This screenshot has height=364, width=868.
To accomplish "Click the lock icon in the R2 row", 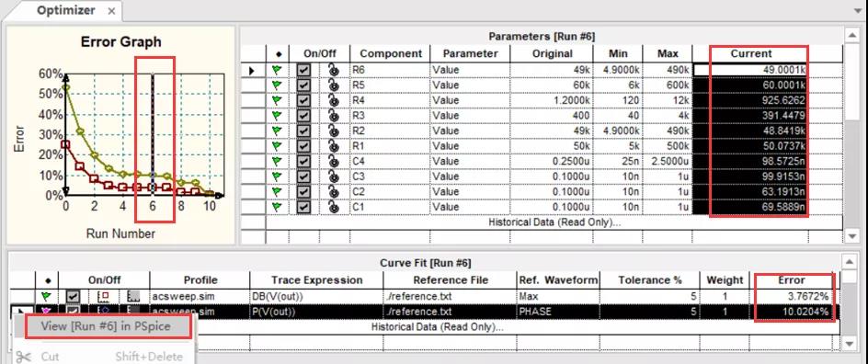I will click(x=332, y=131).
